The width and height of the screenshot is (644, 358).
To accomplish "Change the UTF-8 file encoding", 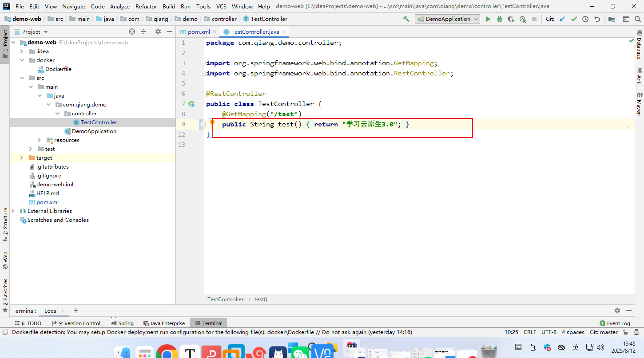I will click(x=549, y=332).
